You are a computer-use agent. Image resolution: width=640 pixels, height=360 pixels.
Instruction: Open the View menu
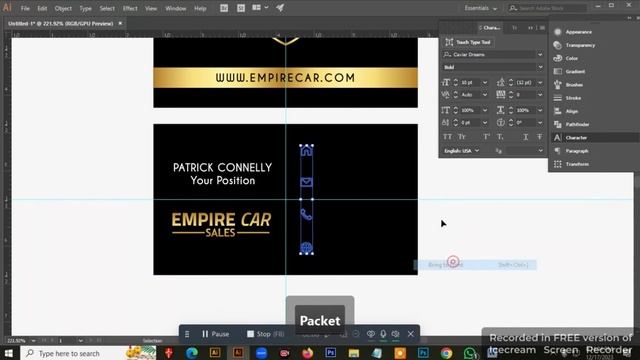click(x=151, y=8)
